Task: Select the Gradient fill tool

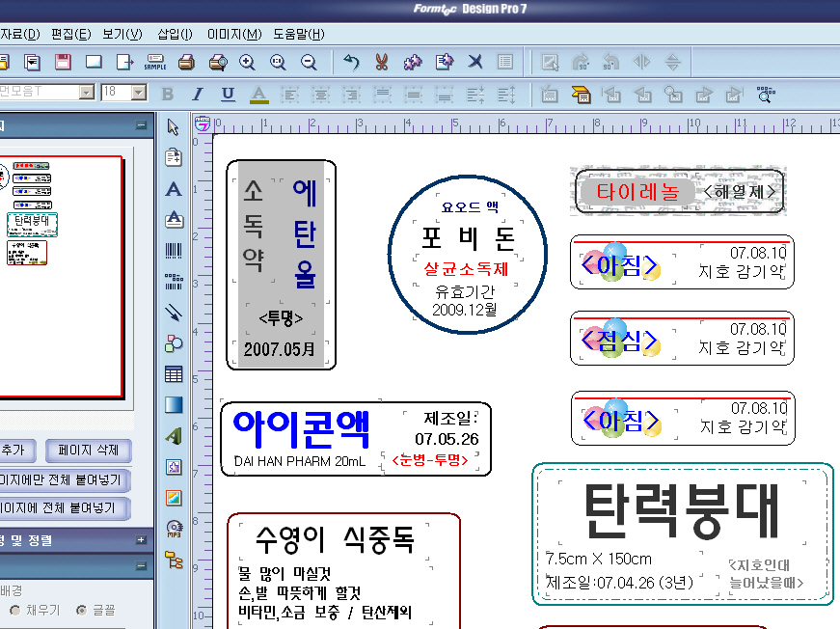Action: (173, 405)
